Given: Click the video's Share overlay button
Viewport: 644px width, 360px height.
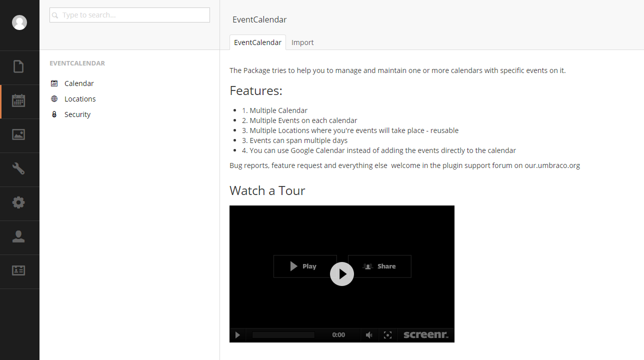Looking at the screenshot, I should 379,266.
